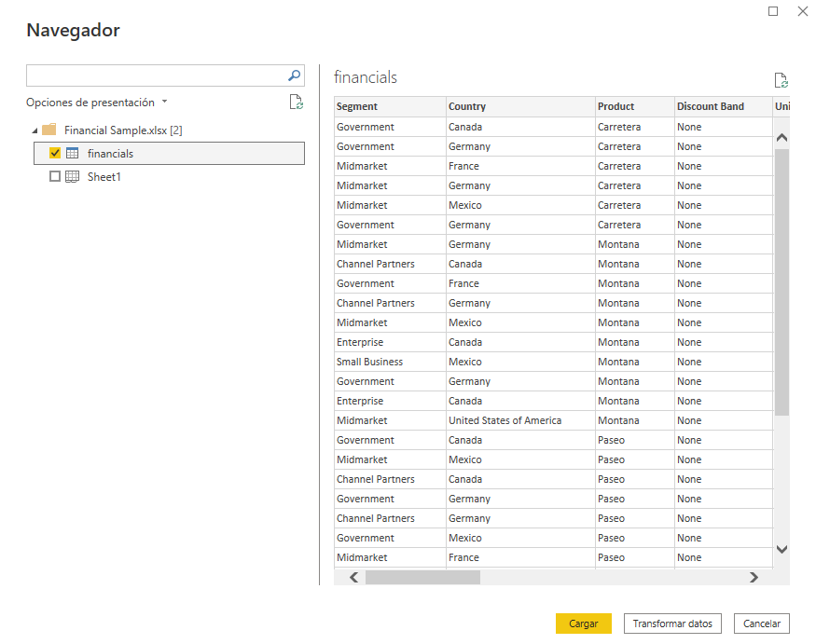816x644 pixels.
Task: Click the Cancelar button
Action: click(762, 623)
